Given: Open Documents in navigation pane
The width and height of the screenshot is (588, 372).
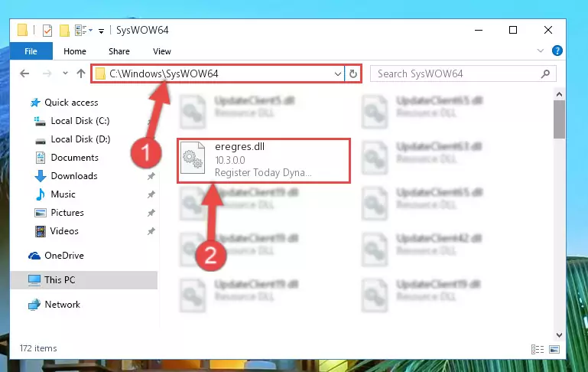Looking at the screenshot, I should tap(75, 158).
